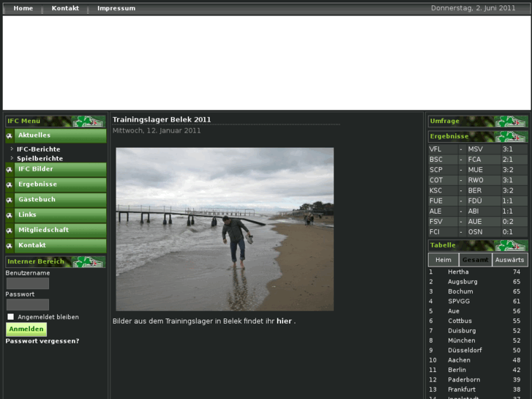This screenshot has height=399, width=532.
Task: Click the shamrock logo in Umfrage header
Action: click(512, 122)
